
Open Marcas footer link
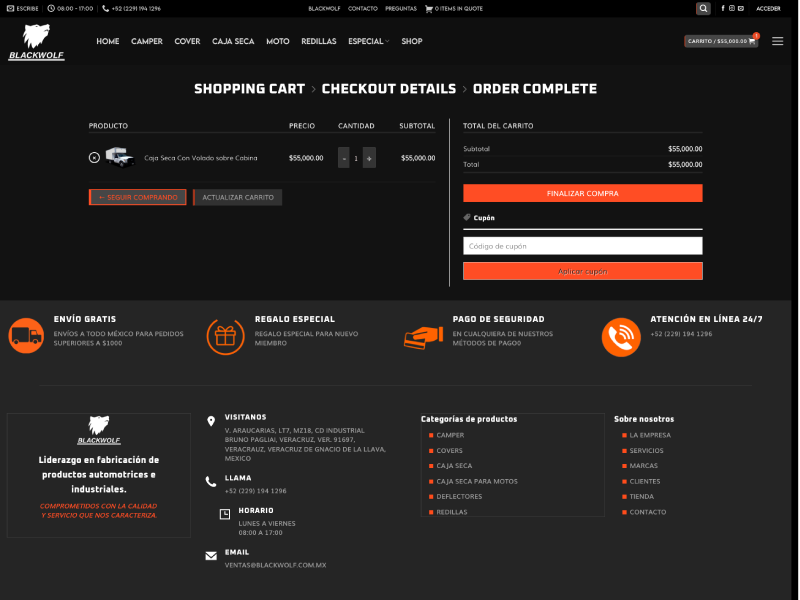tap(643, 466)
